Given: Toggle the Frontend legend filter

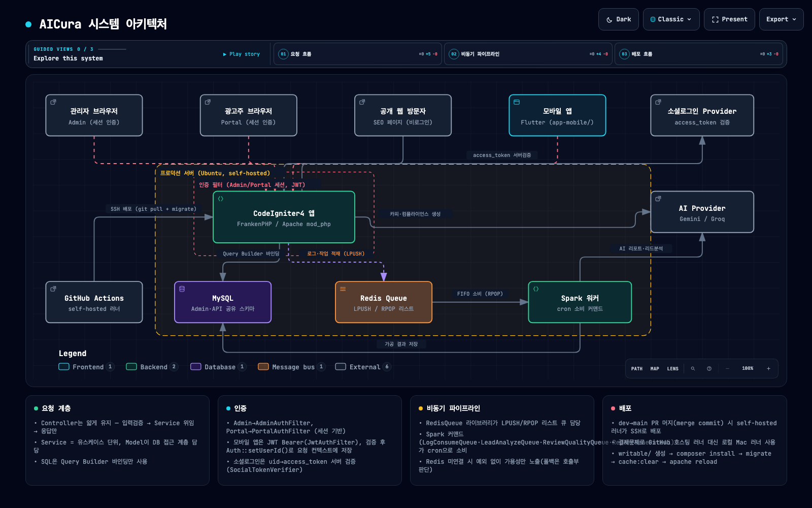Looking at the screenshot, I should pos(86,367).
